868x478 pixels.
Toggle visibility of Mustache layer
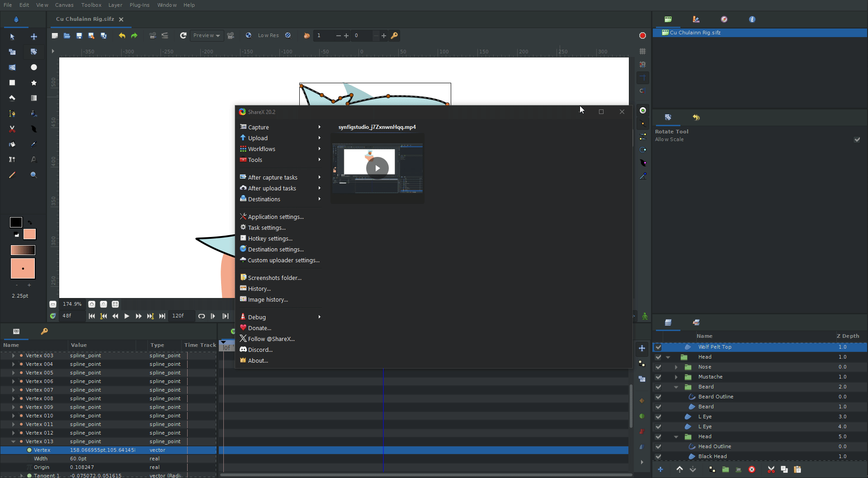(x=658, y=377)
